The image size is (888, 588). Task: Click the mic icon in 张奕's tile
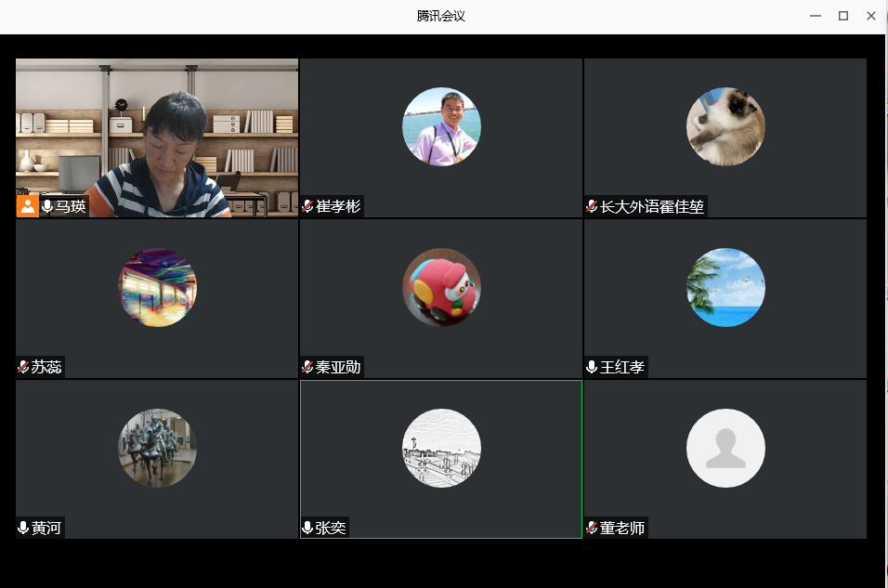point(307,528)
